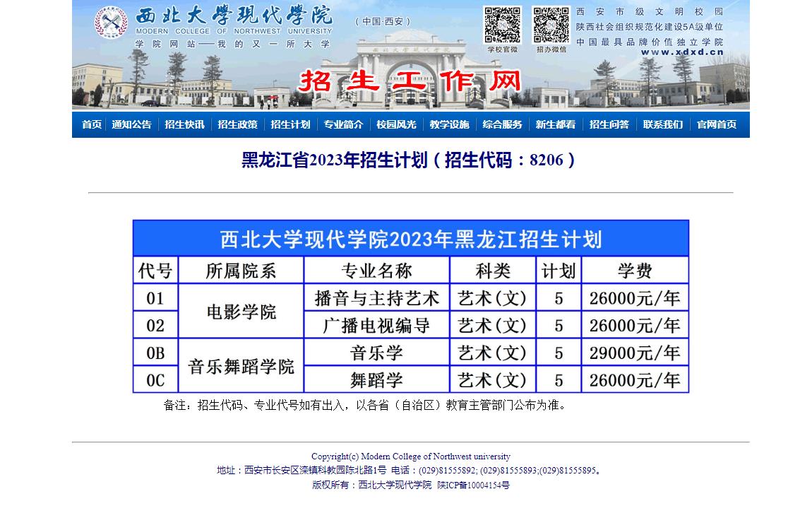Click 艺术(文) in the 音乐学 row
The image size is (812, 530).
492,353
